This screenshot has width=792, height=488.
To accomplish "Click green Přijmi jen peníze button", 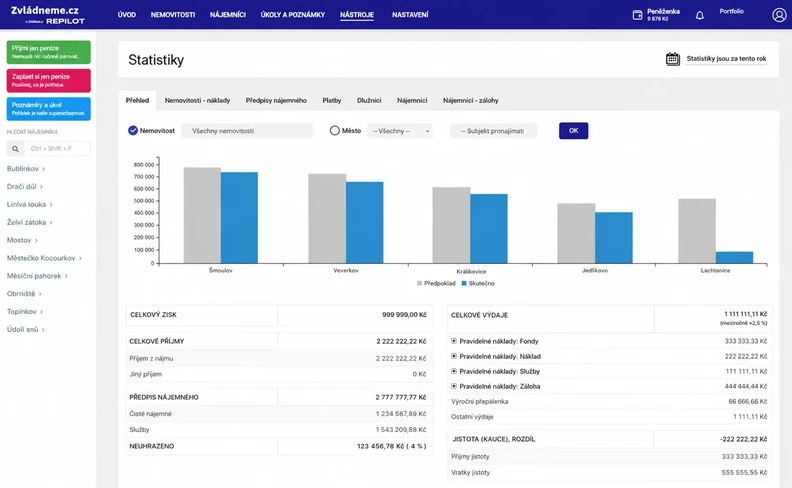I will coord(48,52).
